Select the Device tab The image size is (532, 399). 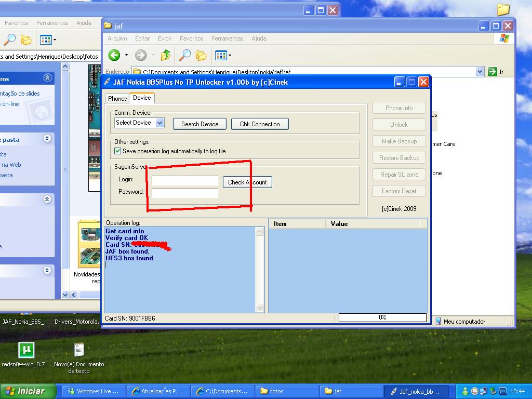pos(142,98)
